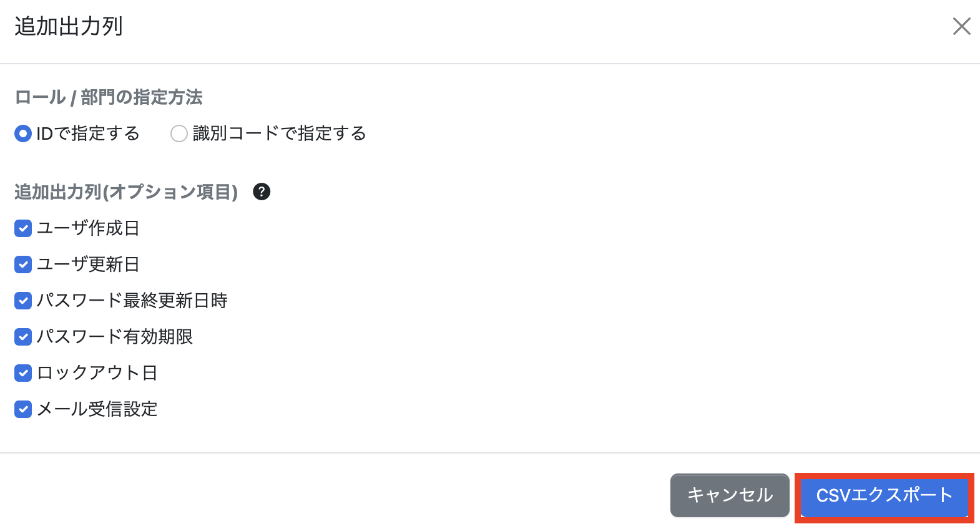The height and width of the screenshot is (529, 980).
Task: Click the パスワード有効期限 label text
Action: [x=115, y=337]
